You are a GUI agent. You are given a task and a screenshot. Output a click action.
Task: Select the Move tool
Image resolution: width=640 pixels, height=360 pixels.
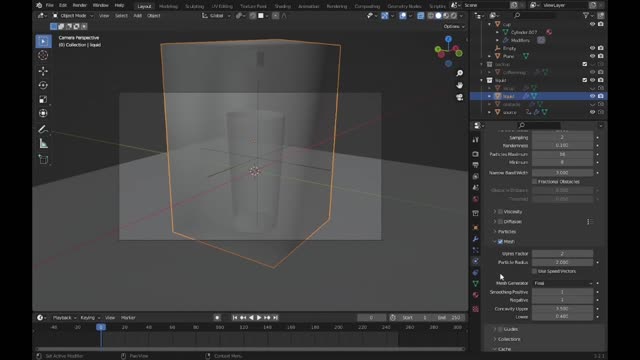(x=43, y=71)
